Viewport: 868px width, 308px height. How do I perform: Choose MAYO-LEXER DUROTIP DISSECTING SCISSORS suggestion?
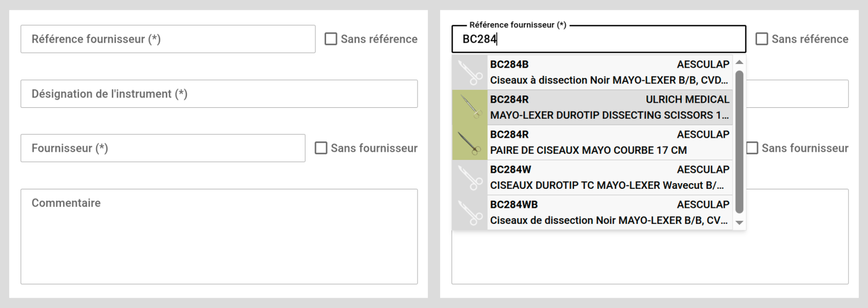(x=609, y=107)
